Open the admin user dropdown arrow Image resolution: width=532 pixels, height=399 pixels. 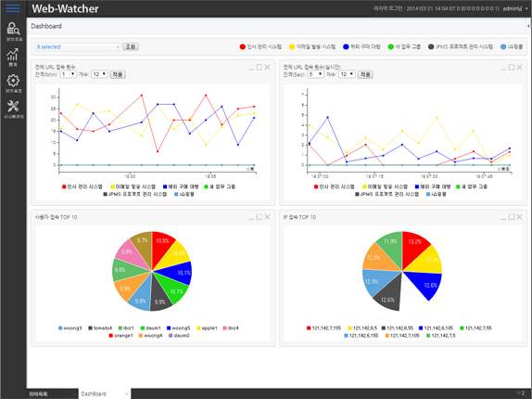(x=527, y=9)
